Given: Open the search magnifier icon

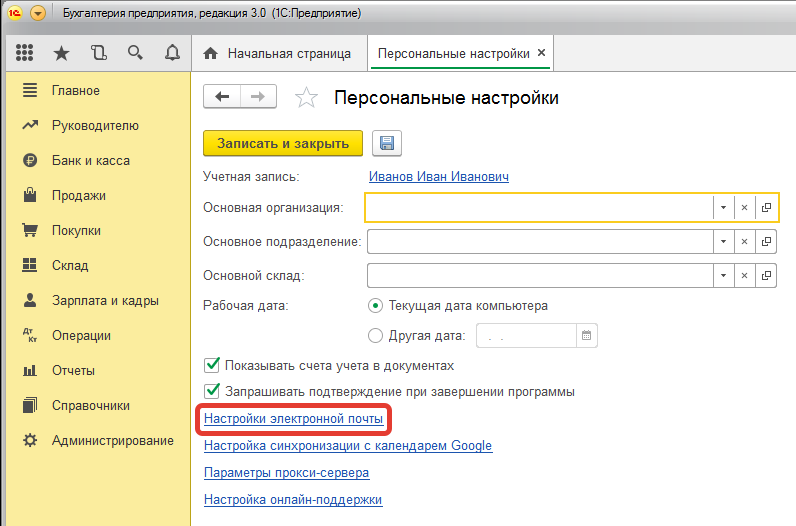Looking at the screenshot, I should coord(135,53).
